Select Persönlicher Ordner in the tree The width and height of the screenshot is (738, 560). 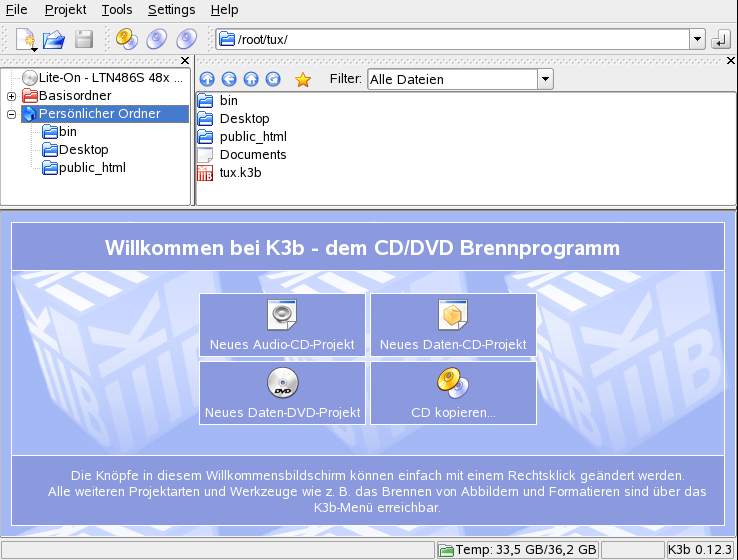tap(104, 114)
